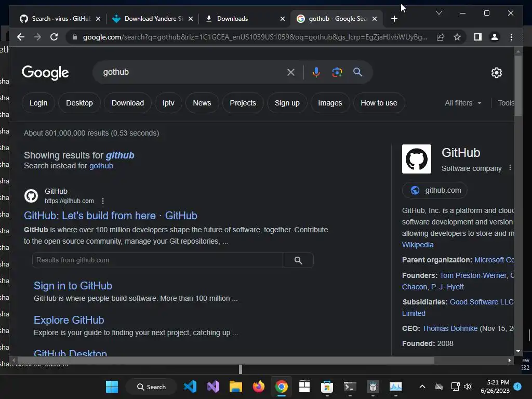Open Good Software LLC subsidiary link
The height and width of the screenshot is (399, 532).
[482, 302]
